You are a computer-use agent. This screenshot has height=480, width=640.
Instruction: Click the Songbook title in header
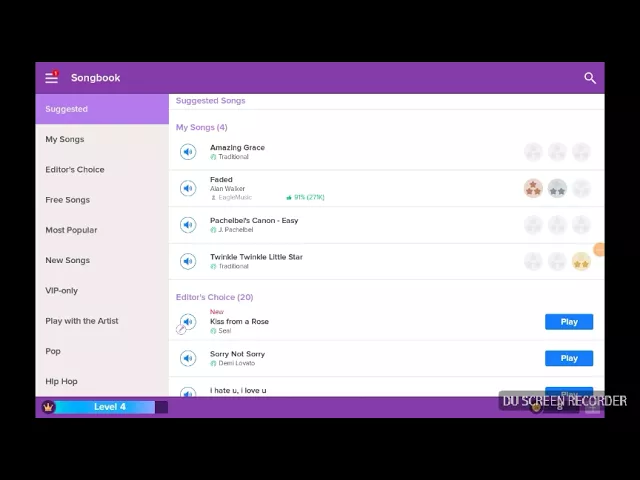point(96,78)
